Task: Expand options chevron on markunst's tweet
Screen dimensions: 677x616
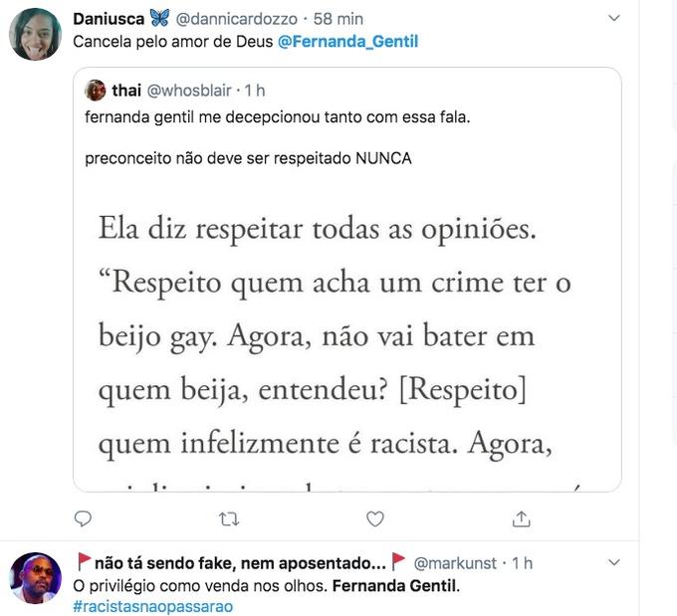Action: pyautogui.click(x=614, y=562)
